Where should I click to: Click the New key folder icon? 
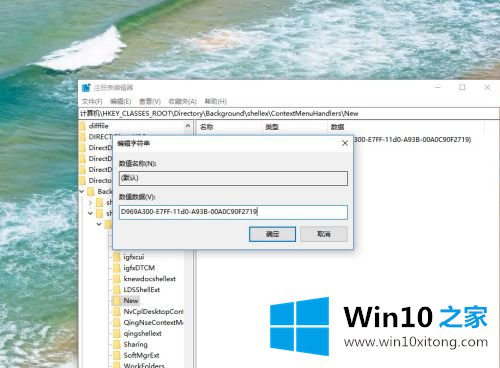click(117, 301)
